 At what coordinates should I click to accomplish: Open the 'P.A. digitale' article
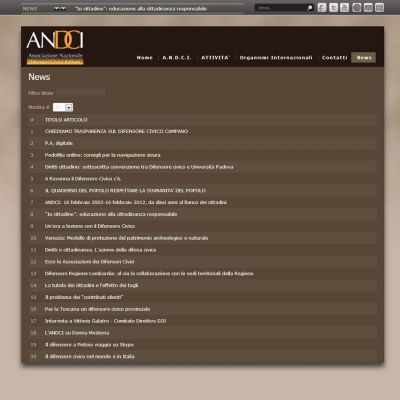coord(59,143)
